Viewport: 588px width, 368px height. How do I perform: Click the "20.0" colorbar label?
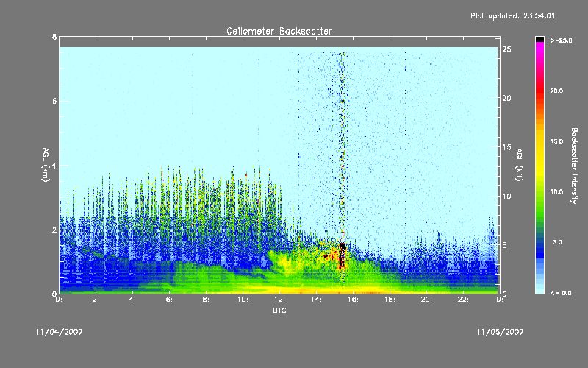point(556,91)
